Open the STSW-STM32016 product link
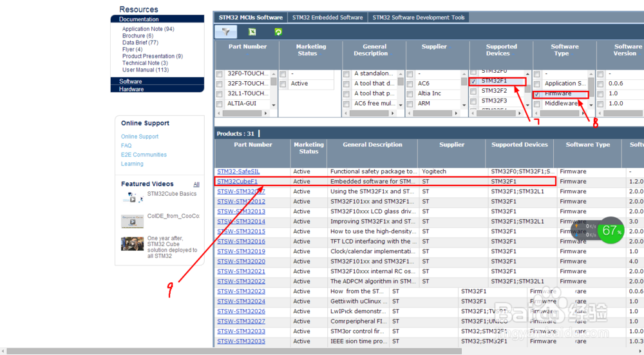Image resolution: width=644 pixels, height=355 pixels. (241, 241)
